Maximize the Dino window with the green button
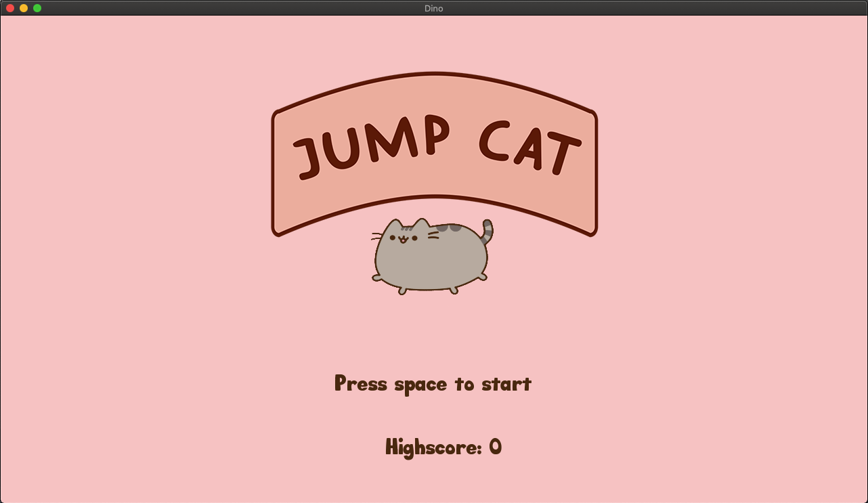Image resolution: width=868 pixels, height=503 pixels. pos(37,8)
